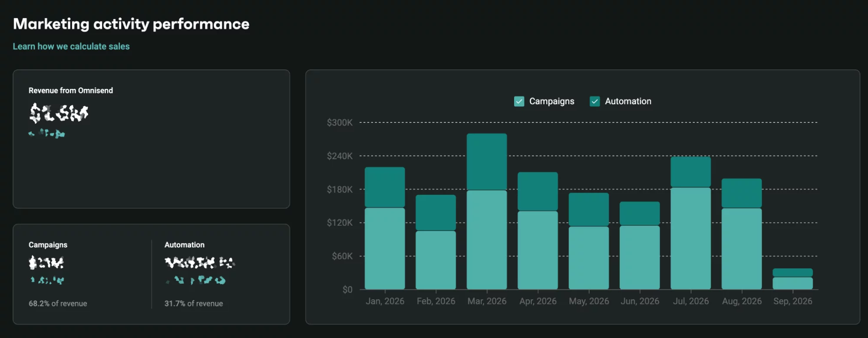Screen dimensions: 868x338
Task: Select the May, 2026 Campaigns bar segment
Action: click(589, 258)
